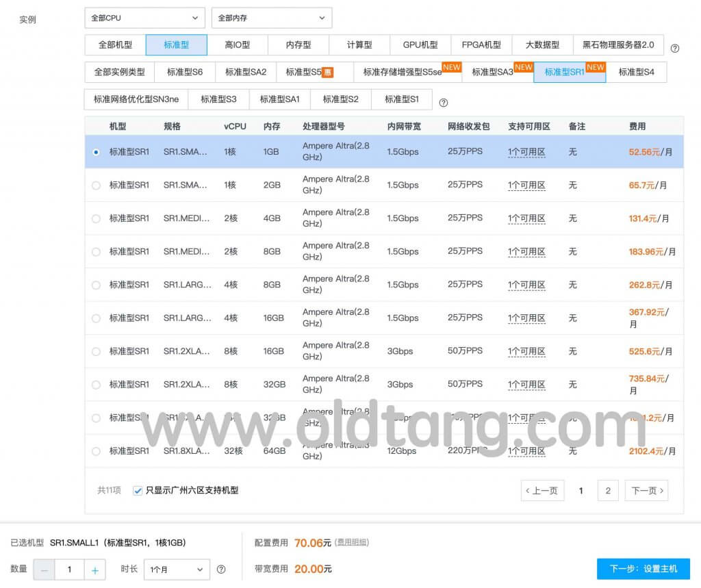Click 下一步：设置主机 button
Screen dimensions: 701x588
[x=643, y=569]
